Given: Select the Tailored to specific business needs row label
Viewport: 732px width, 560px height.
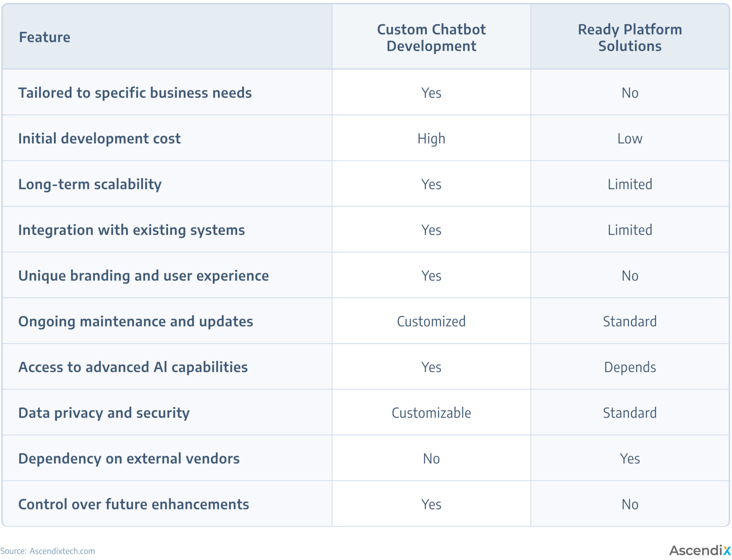Looking at the screenshot, I should tap(135, 93).
